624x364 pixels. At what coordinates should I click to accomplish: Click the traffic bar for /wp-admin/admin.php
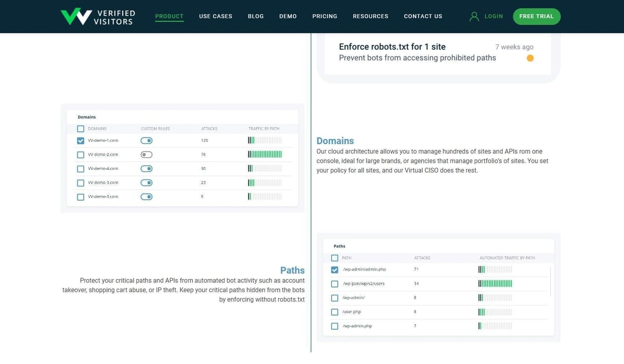[495, 269]
